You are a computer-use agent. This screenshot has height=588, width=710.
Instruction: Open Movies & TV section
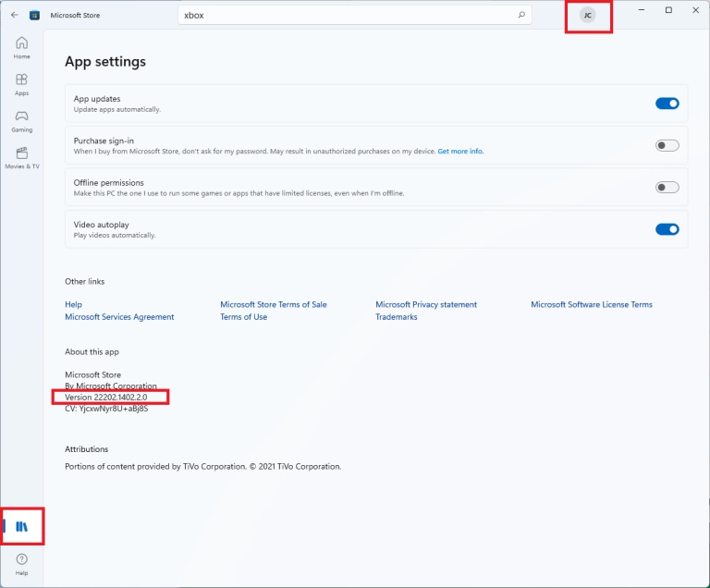[22, 158]
